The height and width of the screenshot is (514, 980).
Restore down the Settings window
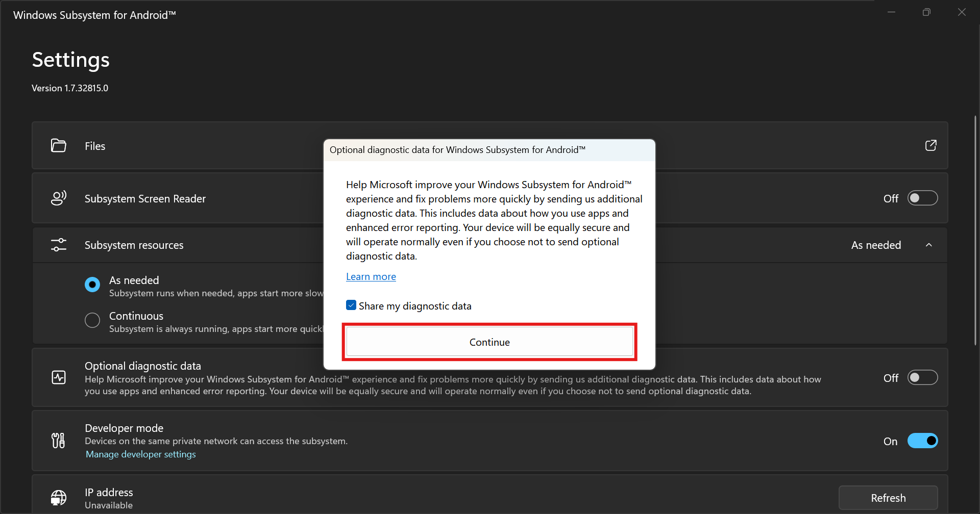[927, 12]
